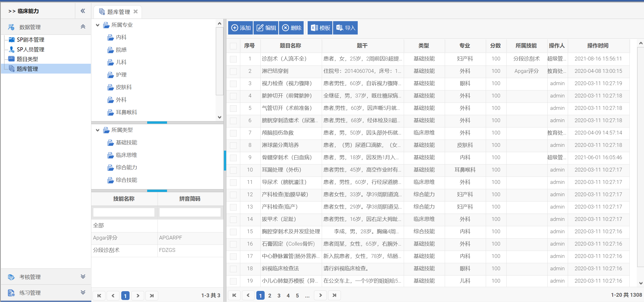Click the 基础技能 folder icon
The width and height of the screenshot is (644, 302).
click(110, 143)
